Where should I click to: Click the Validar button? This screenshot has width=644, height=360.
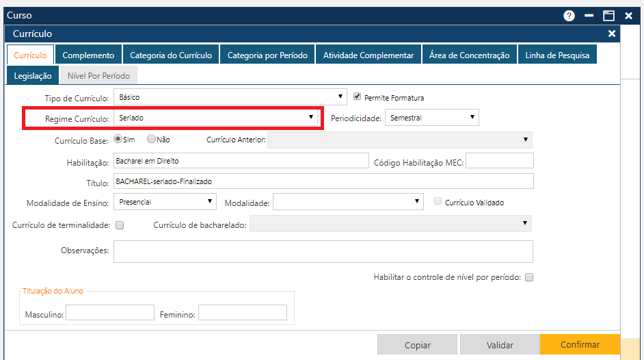[500, 344]
